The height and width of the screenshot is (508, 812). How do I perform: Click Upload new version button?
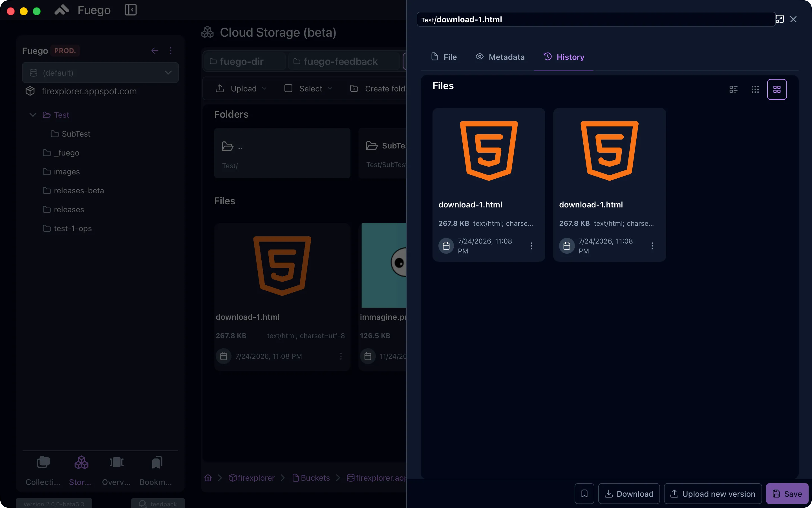pos(713,494)
